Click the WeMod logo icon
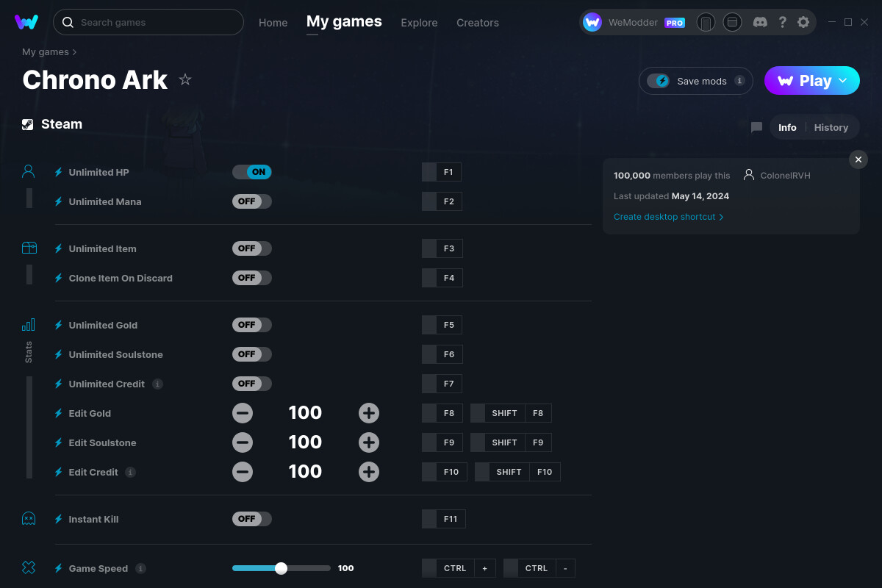The width and height of the screenshot is (882, 588). (26, 22)
